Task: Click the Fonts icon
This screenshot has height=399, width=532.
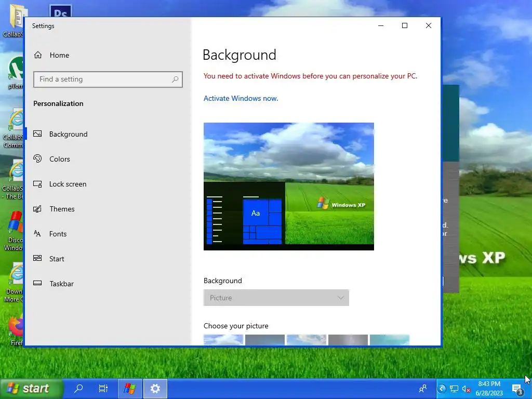Action: (37, 233)
